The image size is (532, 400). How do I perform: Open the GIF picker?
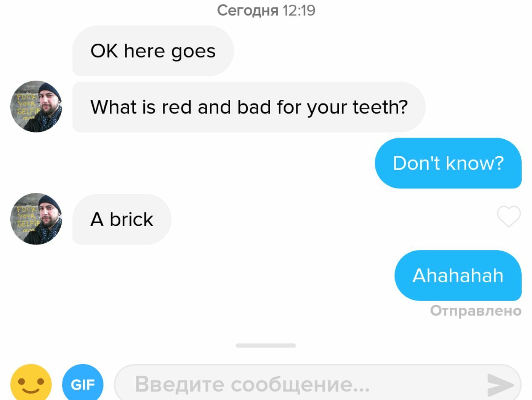point(83,383)
